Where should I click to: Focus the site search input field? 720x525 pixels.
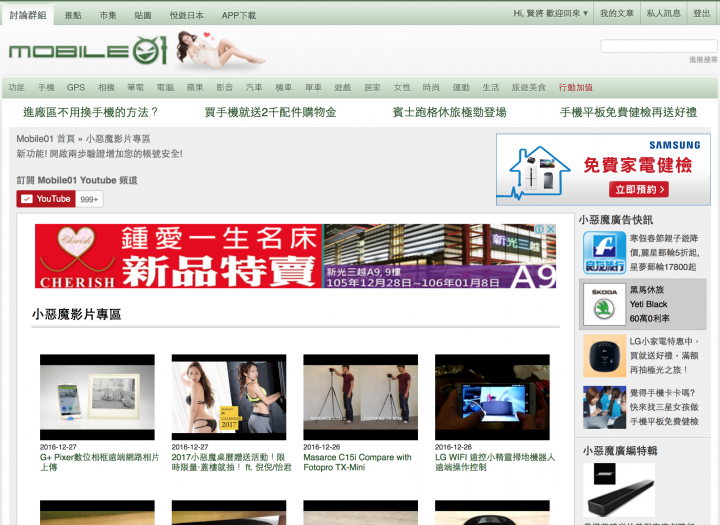[x=659, y=46]
